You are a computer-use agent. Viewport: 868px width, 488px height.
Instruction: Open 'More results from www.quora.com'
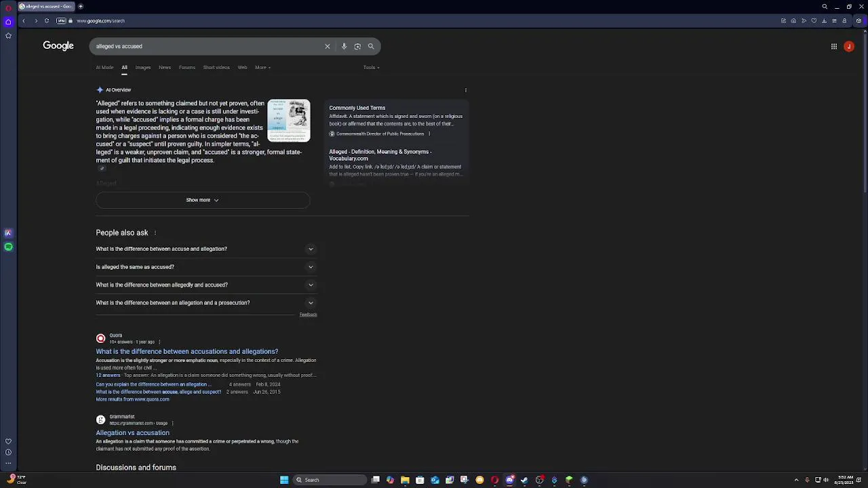pos(133,399)
